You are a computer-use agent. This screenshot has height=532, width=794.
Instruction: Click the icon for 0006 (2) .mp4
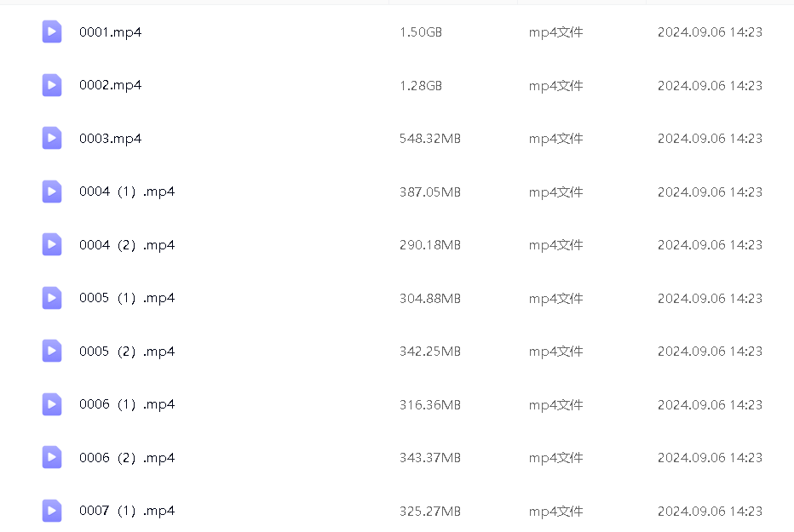click(52, 458)
